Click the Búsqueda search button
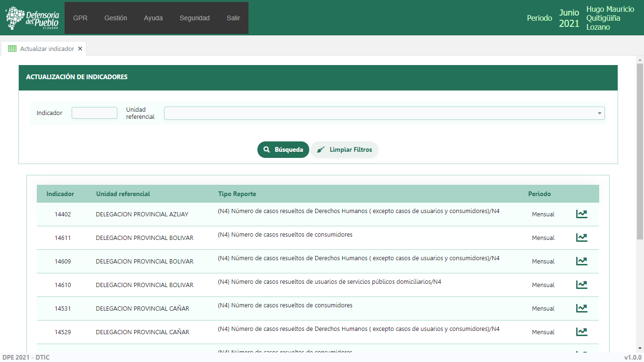644x362 pixels. (x=283, y=149)
